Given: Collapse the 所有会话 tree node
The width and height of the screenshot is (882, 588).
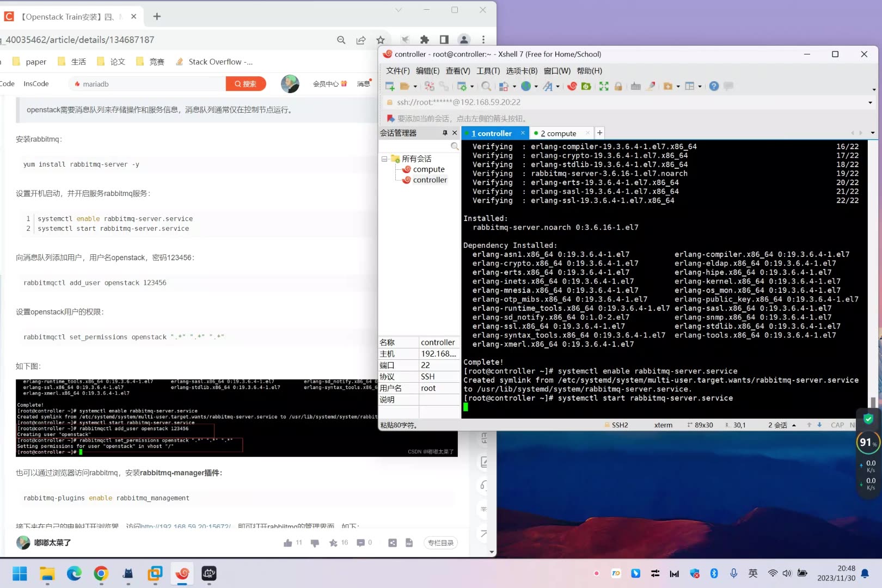Looking at the screenshot, I should pyautogui.click(x=384, y=159).
